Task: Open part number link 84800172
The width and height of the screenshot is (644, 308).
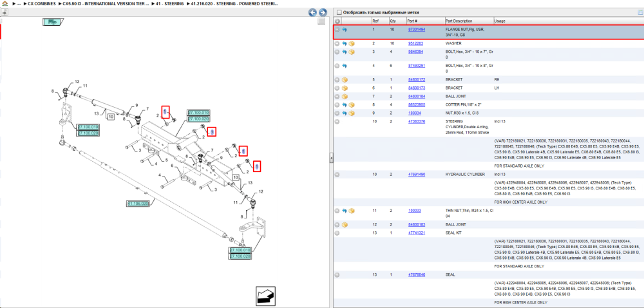Action: [x=416, y=80]
